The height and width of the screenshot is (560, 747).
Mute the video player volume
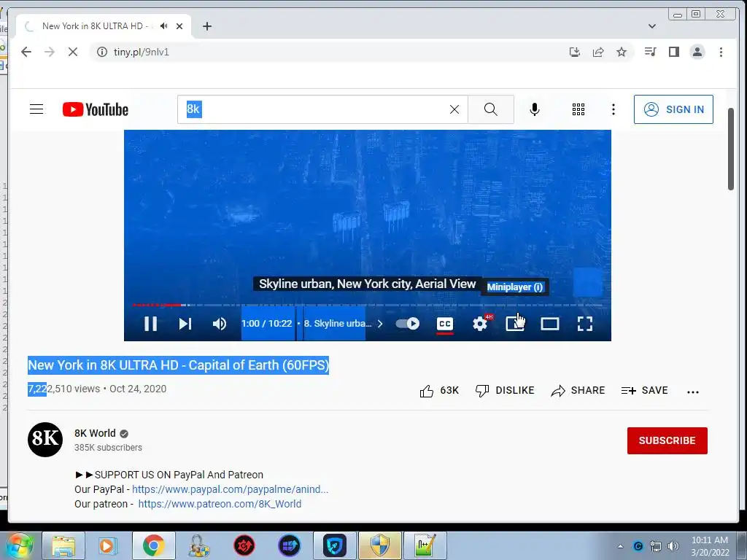pyautogui.click(x=220, y=324)
